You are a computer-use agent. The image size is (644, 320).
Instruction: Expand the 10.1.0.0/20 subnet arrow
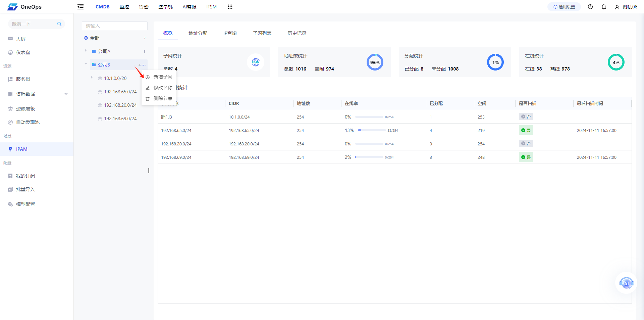[x=92, y=78]
